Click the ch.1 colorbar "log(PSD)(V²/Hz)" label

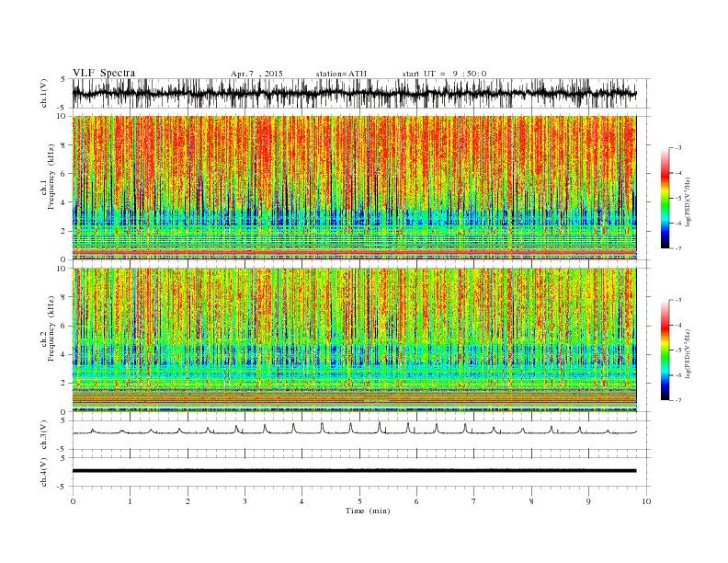(688, 201)
